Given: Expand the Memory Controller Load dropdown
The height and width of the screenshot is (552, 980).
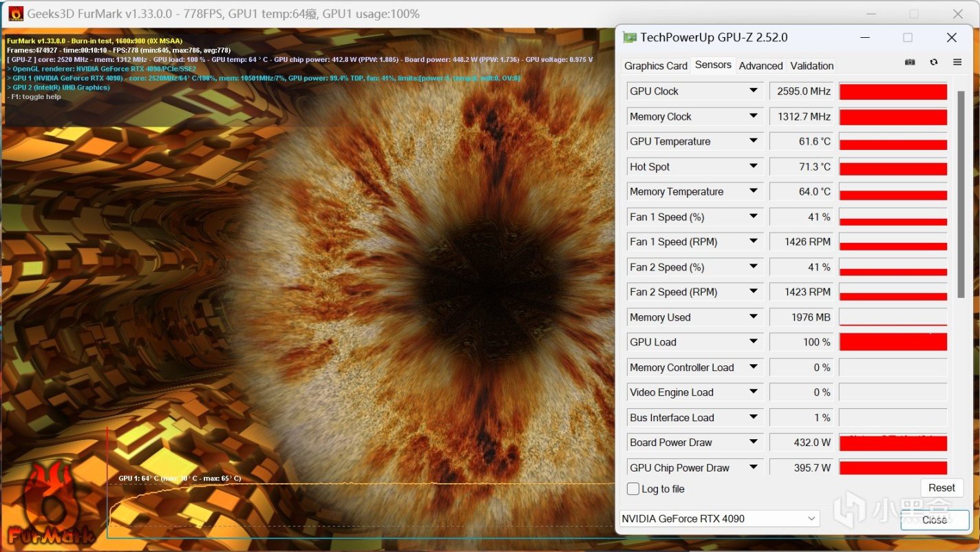Looking at the screenshot, I should tap(754, 368).
